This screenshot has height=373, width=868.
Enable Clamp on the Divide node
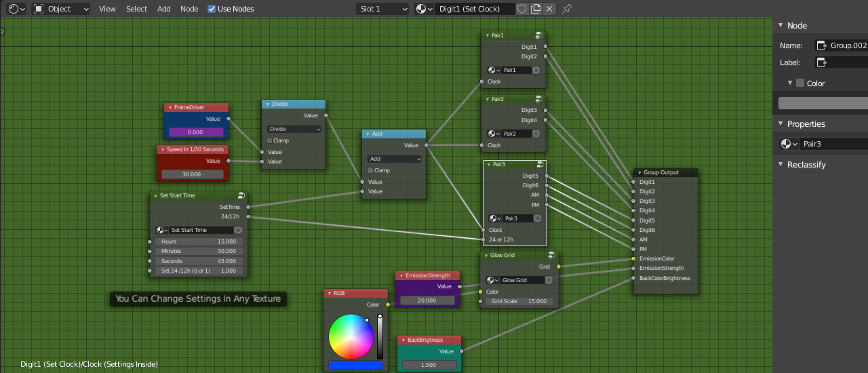click(x=270, y=140)
